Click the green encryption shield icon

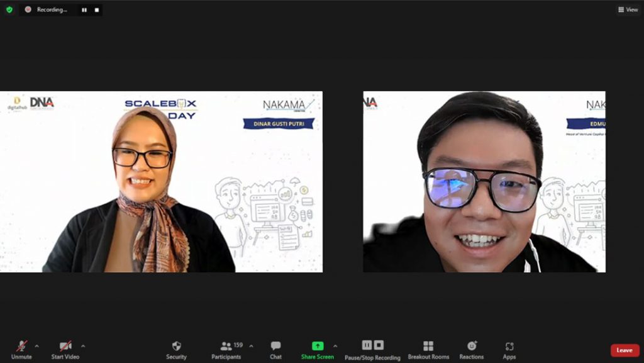[x=9, y=9]
